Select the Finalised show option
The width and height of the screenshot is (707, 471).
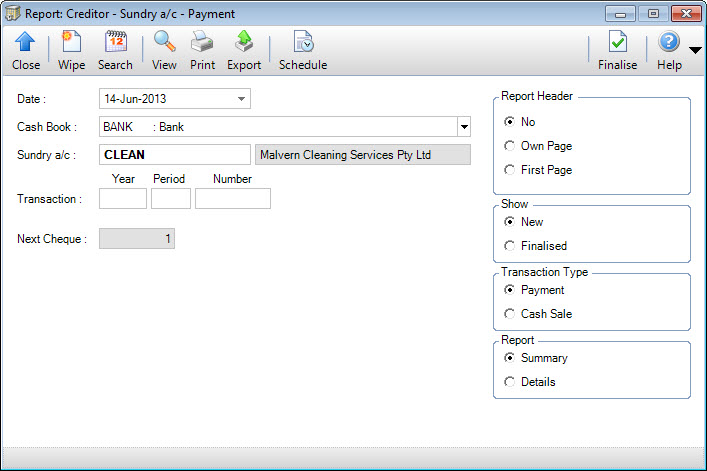coord(509,246)
